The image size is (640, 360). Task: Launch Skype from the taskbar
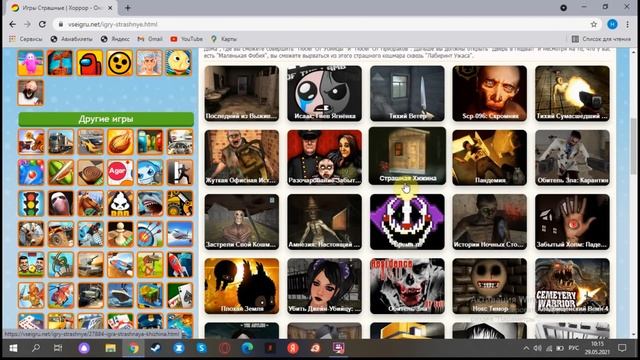201,348
